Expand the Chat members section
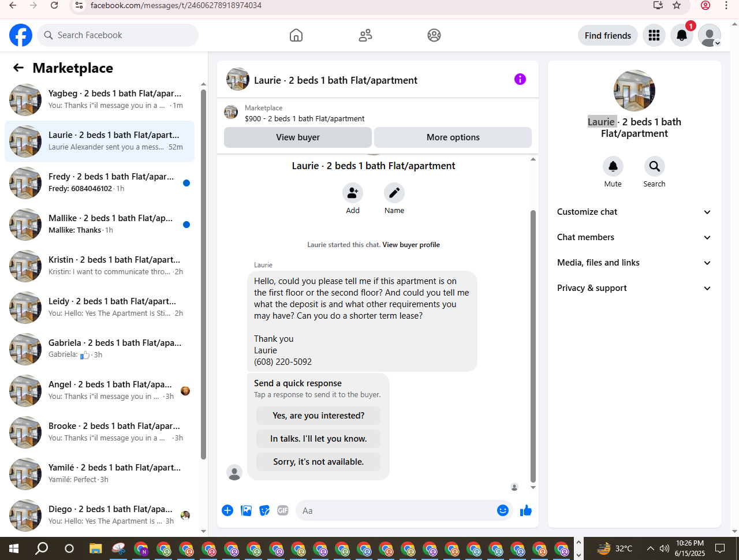The height and width of the screenshot is (560, 739). click(x=634, y=237)
